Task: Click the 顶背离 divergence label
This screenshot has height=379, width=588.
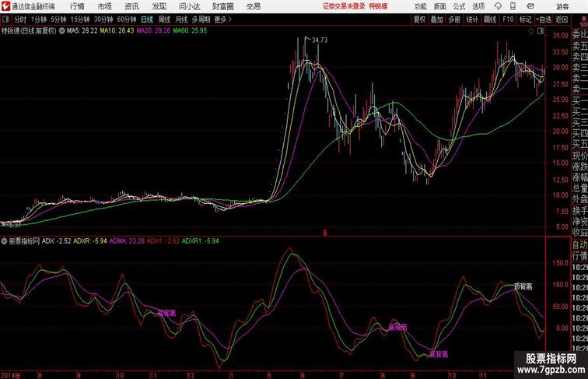Action: (x=523, y=286)
